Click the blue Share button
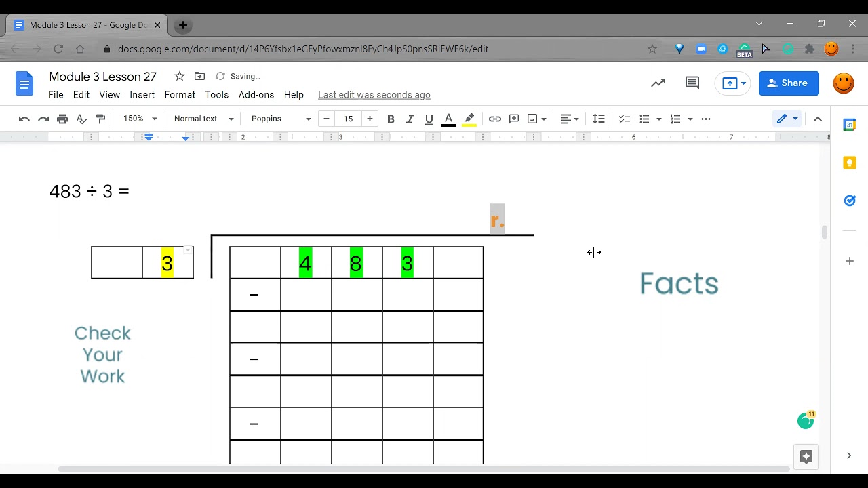Screen dimensions: 868x488 tap(789, 83)
